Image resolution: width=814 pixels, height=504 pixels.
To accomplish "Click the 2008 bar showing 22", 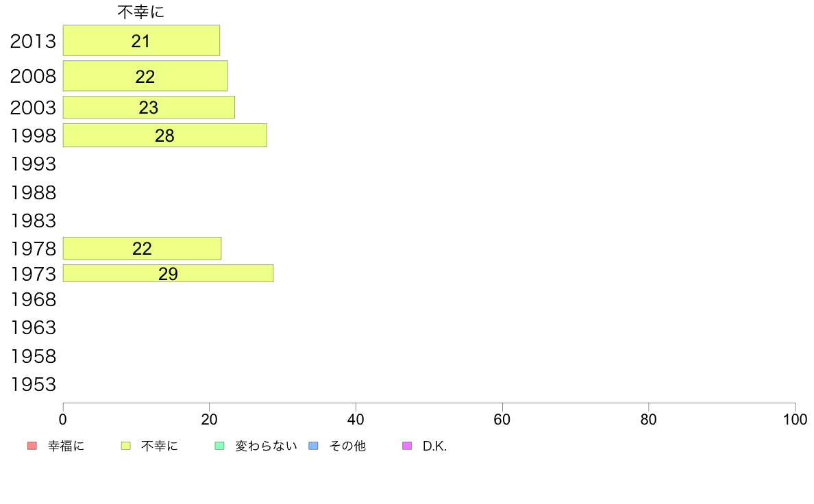I will [x=145, y=76].
